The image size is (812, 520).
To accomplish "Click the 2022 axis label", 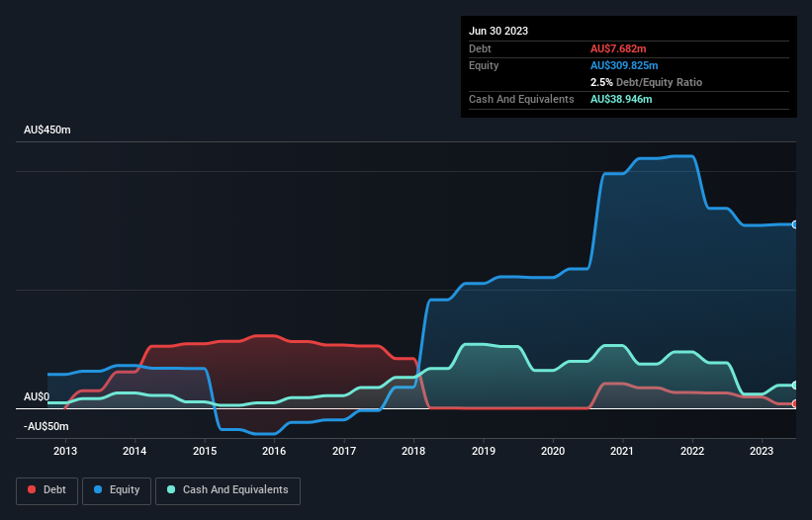I will pos(692,451).
